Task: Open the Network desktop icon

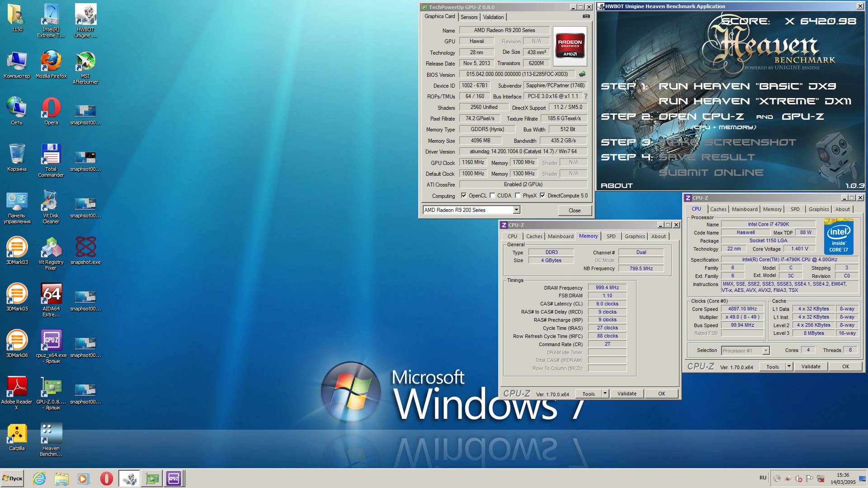Action: (17, 111)
